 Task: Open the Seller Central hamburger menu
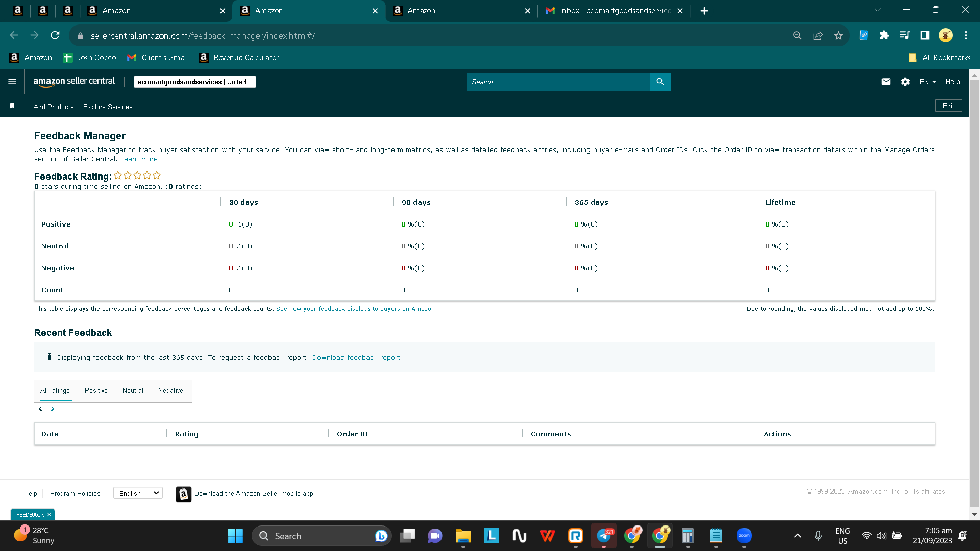(x=12, y=82)
